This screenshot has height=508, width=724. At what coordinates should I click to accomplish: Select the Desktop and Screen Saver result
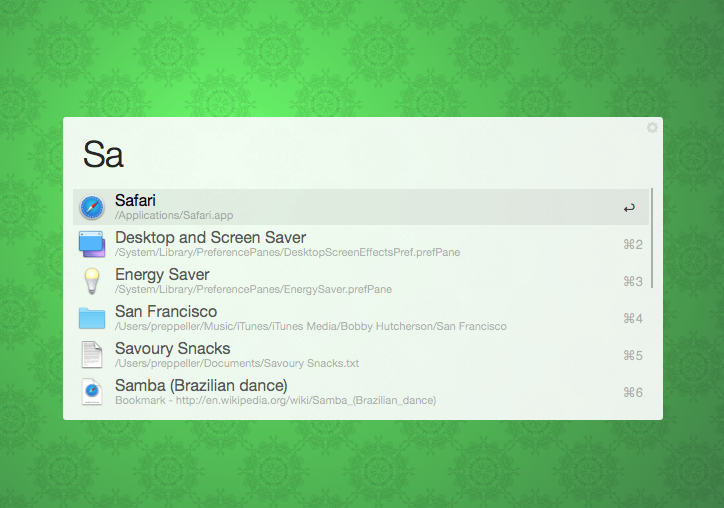tap(210, 238)
